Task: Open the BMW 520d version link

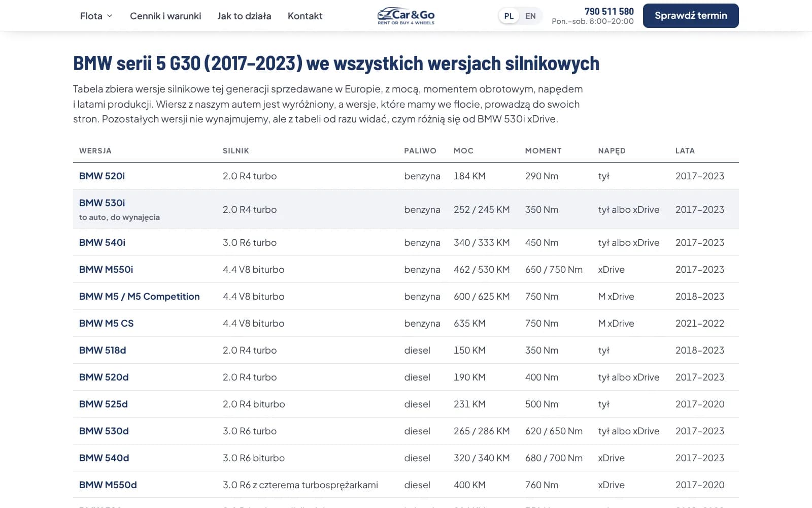Action: click(x=104, y=377)
